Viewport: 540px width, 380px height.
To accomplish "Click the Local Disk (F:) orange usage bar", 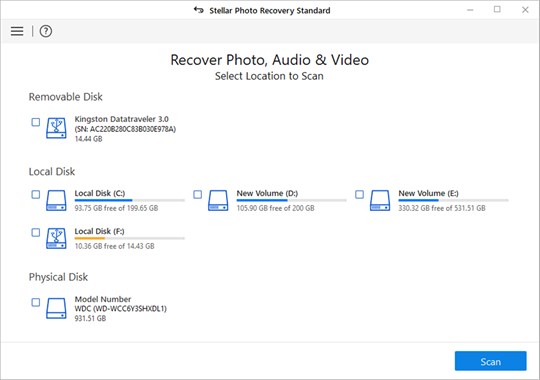I will pos(129,238).
